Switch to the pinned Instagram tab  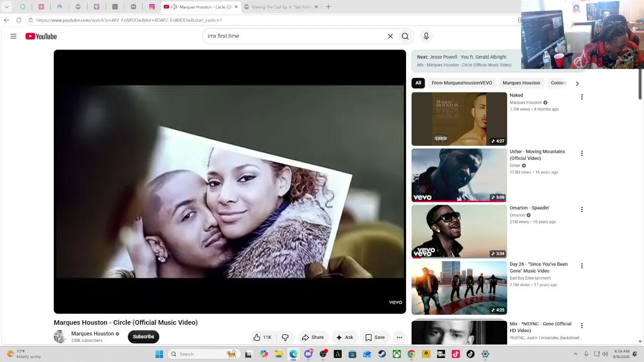[x=152, y=7]
